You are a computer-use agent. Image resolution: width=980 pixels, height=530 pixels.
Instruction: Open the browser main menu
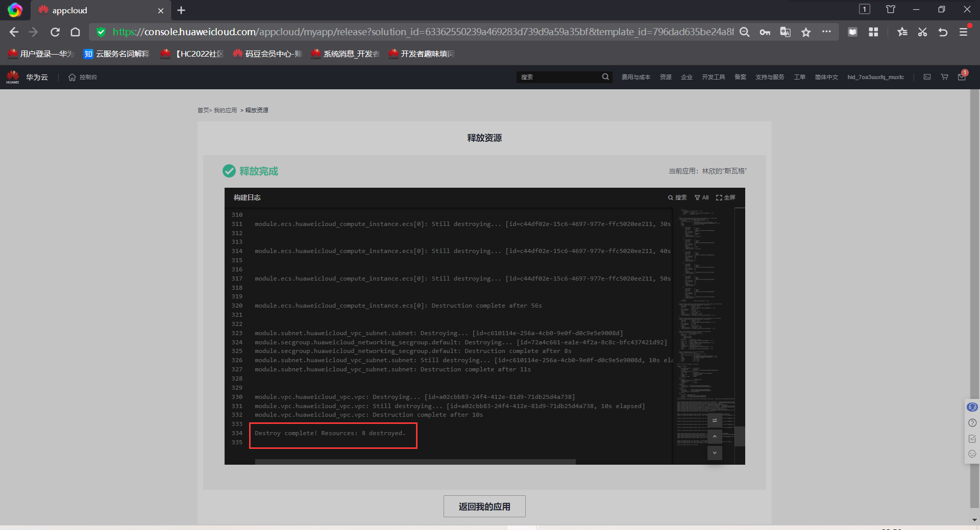(x=964, y=32)
